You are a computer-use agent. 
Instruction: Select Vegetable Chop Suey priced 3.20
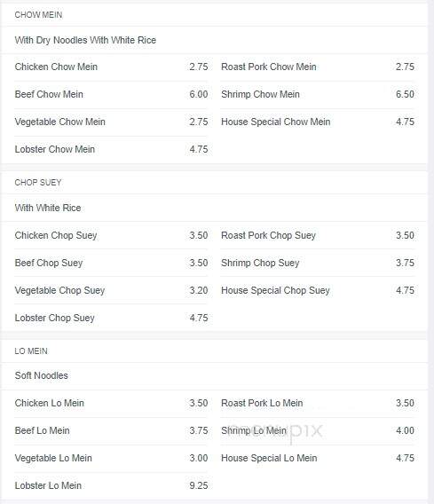pyautogui.click(x=111, y=290)
